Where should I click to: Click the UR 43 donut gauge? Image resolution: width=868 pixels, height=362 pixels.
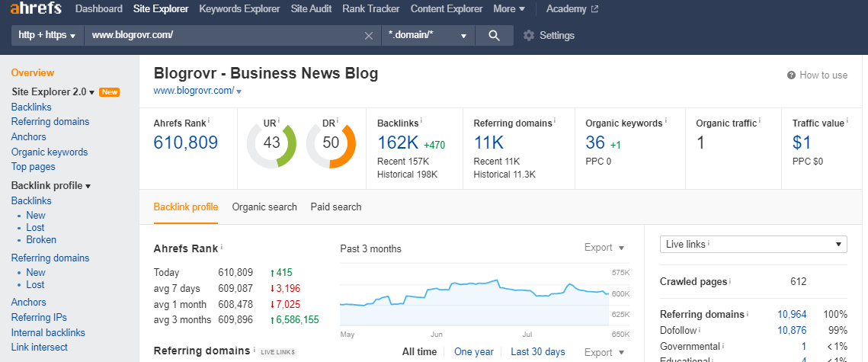(x=272, y=143)
